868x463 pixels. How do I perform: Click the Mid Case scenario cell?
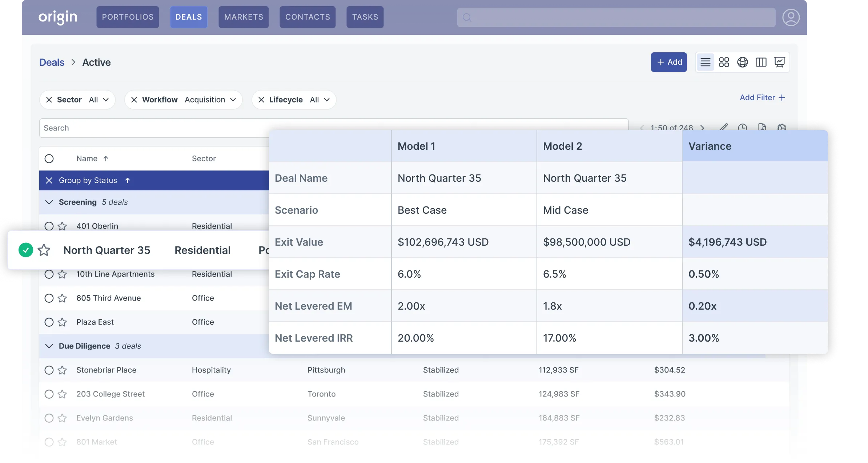609,210
